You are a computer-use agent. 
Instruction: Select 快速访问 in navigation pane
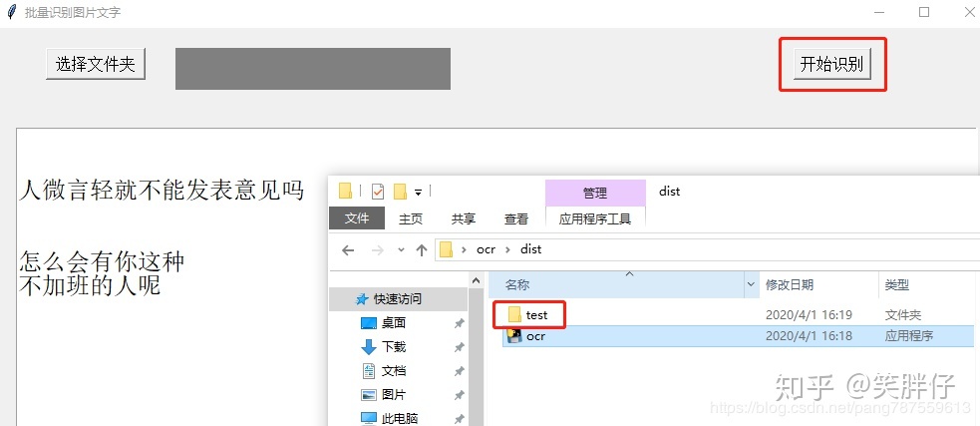398,299
